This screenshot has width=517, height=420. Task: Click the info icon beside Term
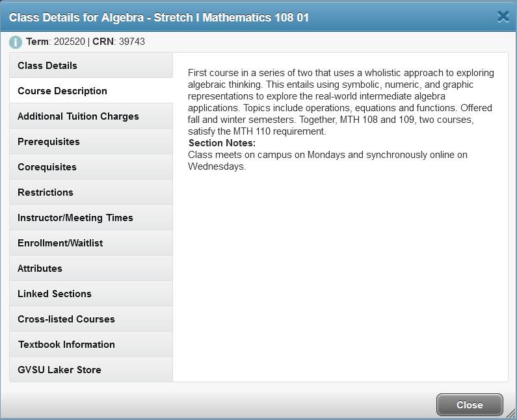point(16,42)
